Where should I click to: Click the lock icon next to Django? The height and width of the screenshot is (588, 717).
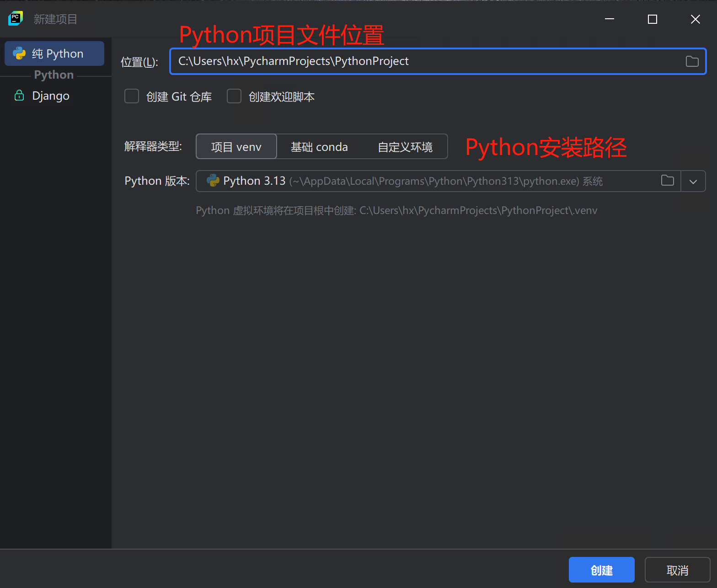(x=19, y=96)
